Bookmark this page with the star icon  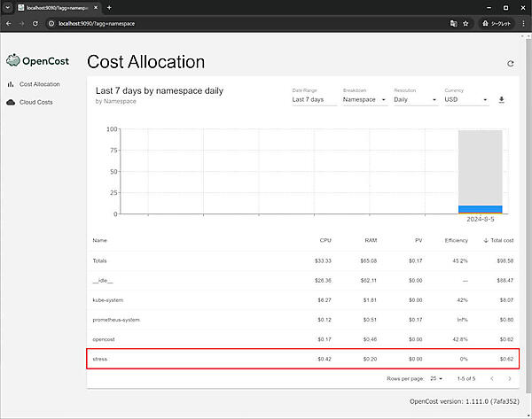click(465, 23)
